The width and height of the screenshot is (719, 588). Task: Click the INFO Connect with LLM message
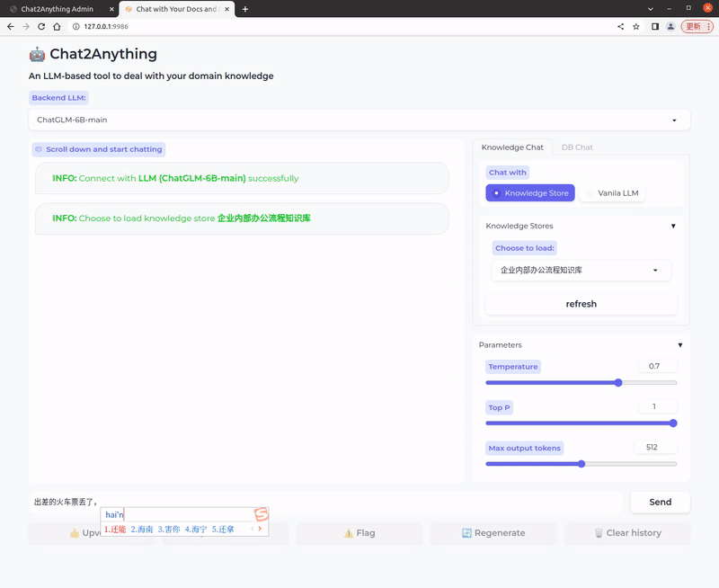242,178
